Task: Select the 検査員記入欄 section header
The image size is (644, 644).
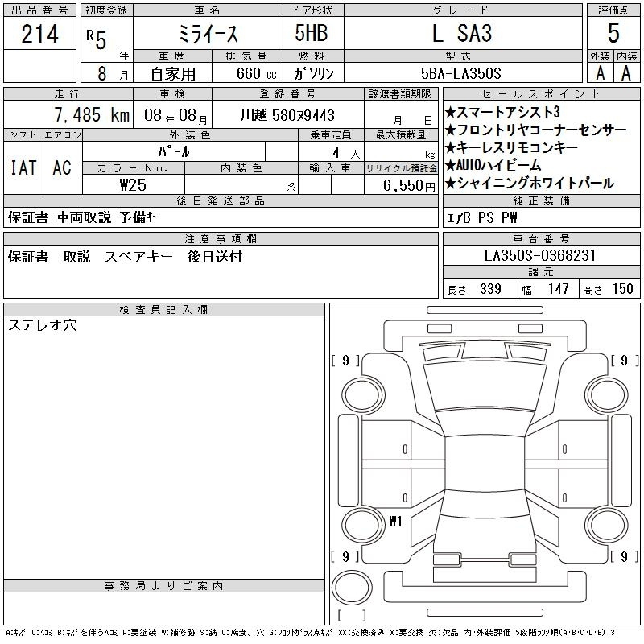Action: coord(163,309)
